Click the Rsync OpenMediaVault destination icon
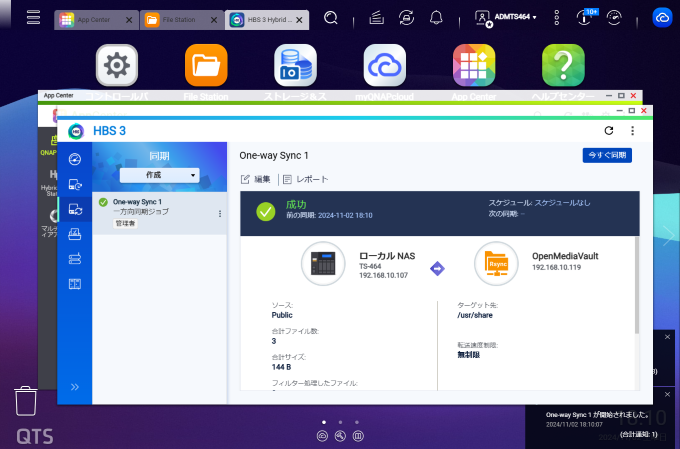Screen dimensions: 680x449 point(497,264)
